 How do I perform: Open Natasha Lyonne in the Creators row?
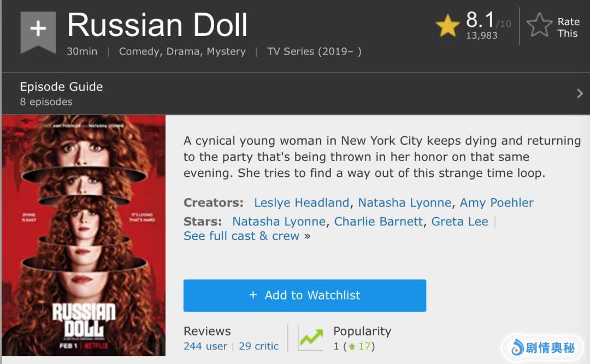tap(404, 202)
